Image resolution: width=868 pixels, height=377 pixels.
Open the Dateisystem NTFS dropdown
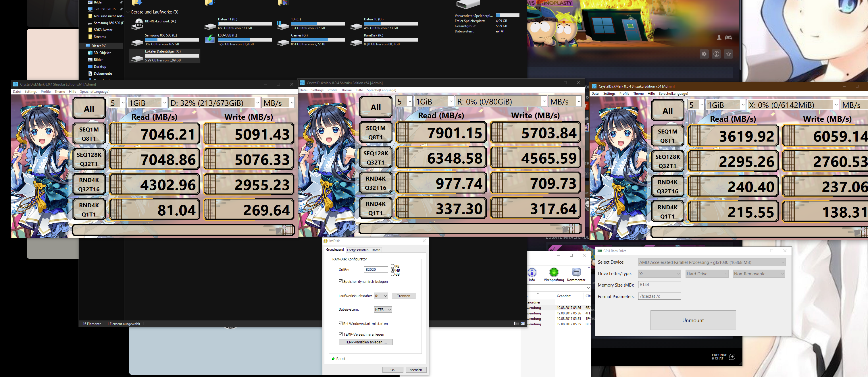point(383,310)
